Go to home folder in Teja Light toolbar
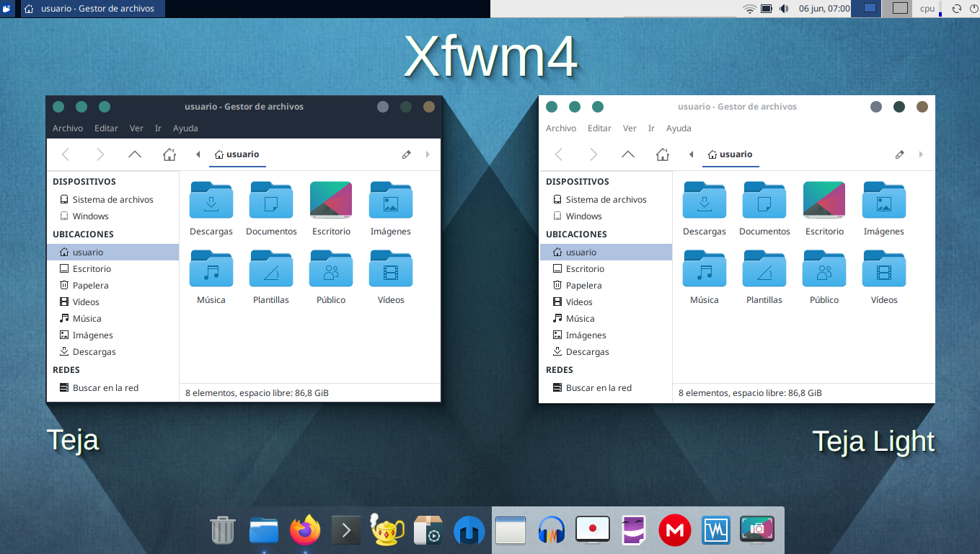The image size is (980, 554). [x=663, y=154]
